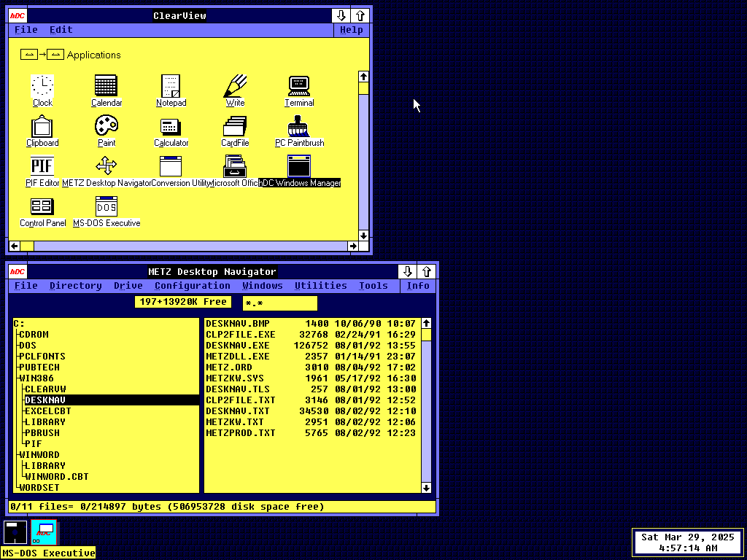Open the Drive menu
The image size is (747, 560).
[128, 286]
